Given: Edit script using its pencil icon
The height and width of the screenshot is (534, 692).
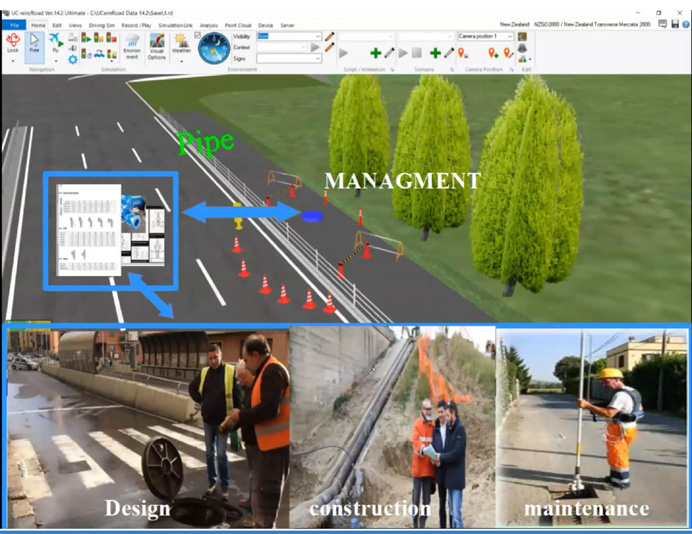Looking at the screenshot, I should [x=389, y=53].
